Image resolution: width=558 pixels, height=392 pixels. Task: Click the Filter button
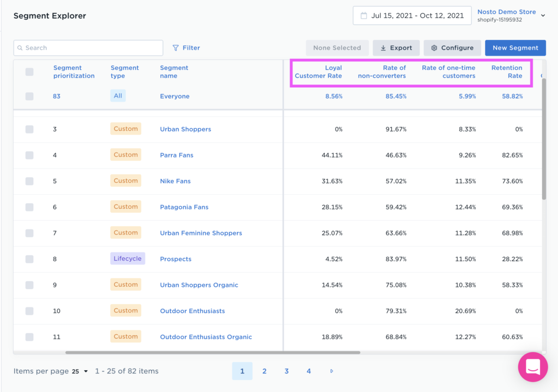(186, 48)
